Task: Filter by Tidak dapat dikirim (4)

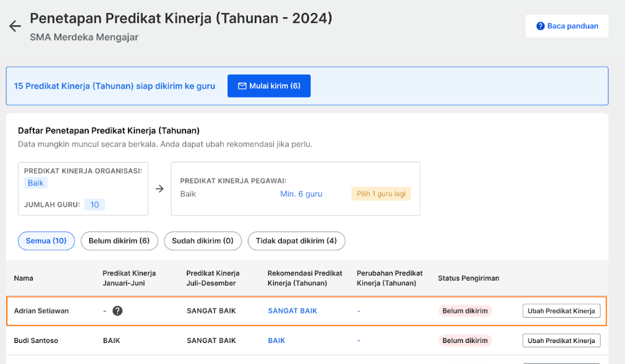Action: (296, 241)
